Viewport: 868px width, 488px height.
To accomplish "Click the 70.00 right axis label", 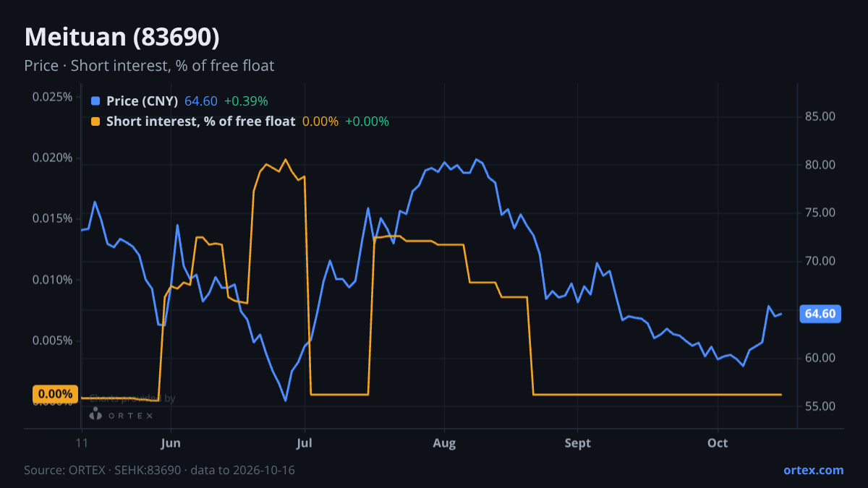I will point(820,261).
